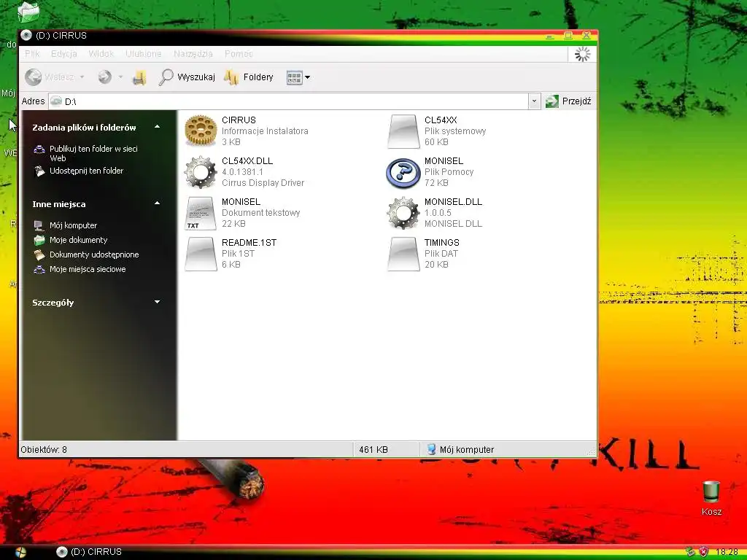This screenshot has height=560, width=747.
Task: Select the README.1ST file icon
Action: [201, 254]
